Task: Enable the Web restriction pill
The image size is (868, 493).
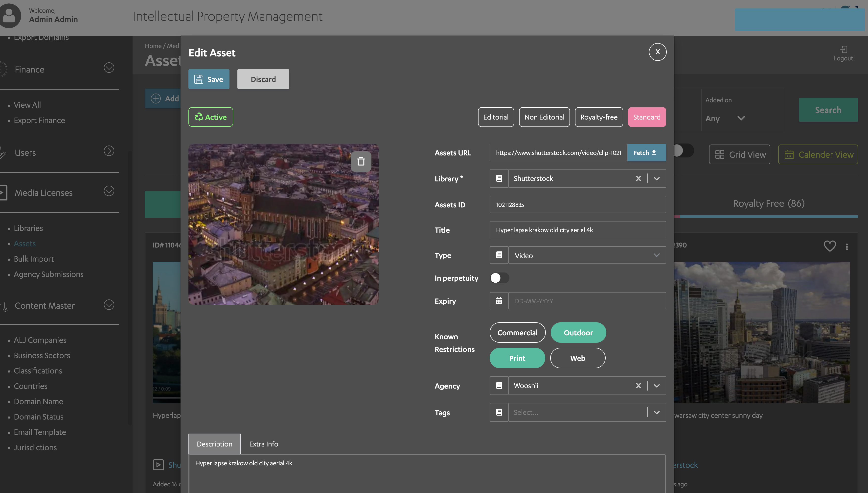Action: [x=577, y=358]
